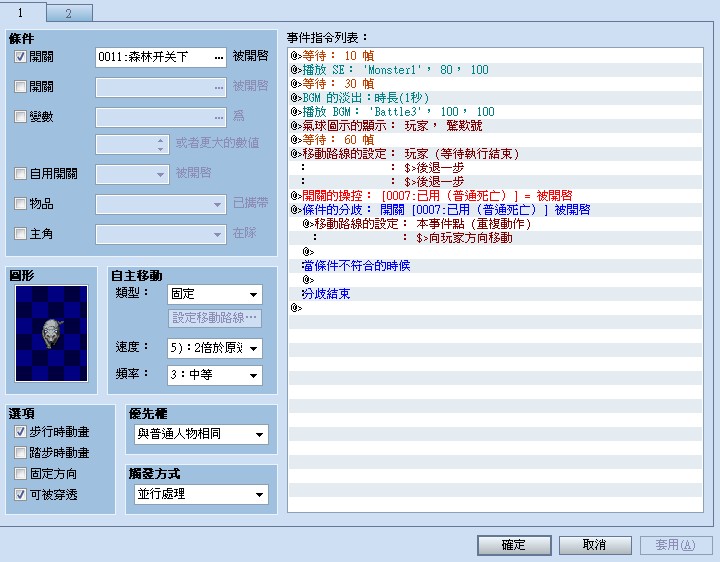Click the variable value stepper arrows

tap(160, 145)
